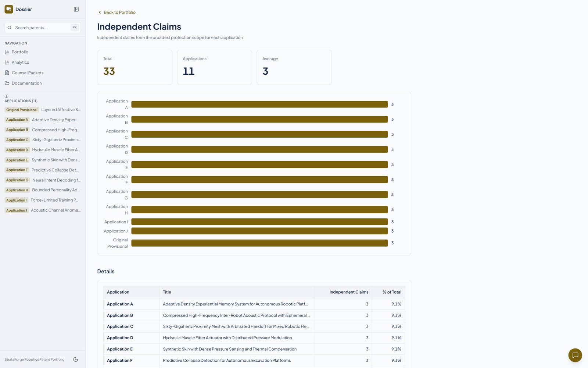Viewport: 588px width, 368px height.
Task: Click the Dossier logo icon
Action: [x=9, y=9]
